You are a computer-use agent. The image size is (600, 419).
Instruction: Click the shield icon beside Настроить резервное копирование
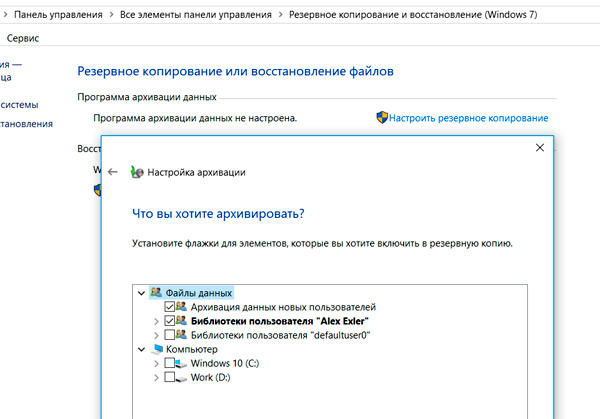coord(382,118)
